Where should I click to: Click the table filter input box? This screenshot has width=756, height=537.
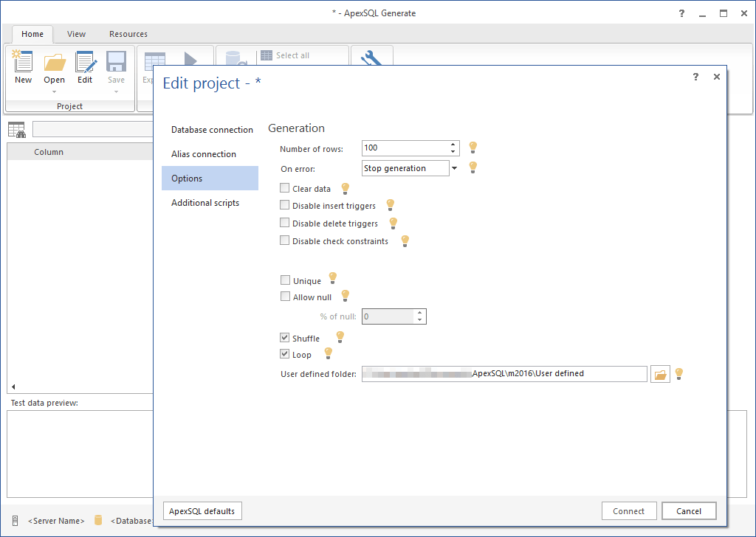coord(93,129)
